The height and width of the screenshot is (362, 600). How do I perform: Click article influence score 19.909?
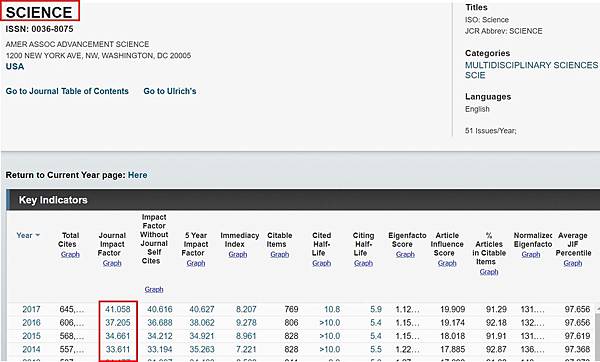[x=453, y=309]
